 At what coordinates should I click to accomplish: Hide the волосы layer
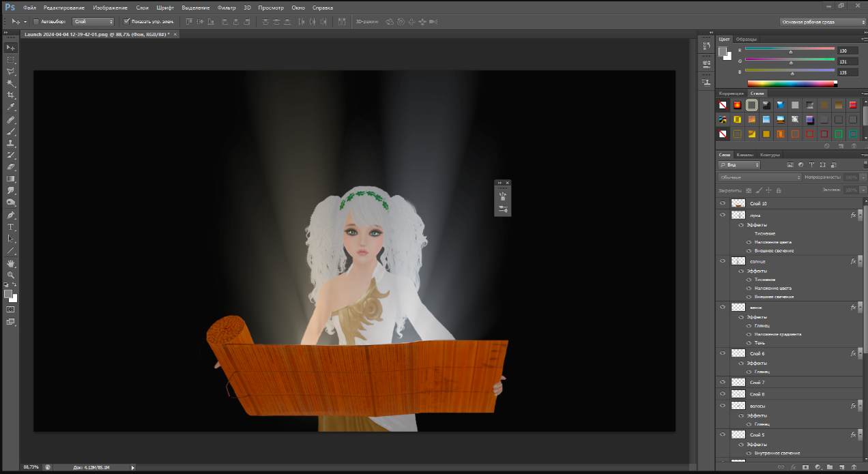click(x=722, y=406)
